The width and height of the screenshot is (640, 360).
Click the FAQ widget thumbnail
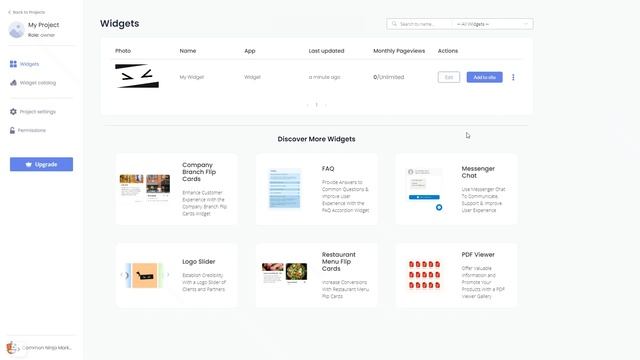coord(284,189)
